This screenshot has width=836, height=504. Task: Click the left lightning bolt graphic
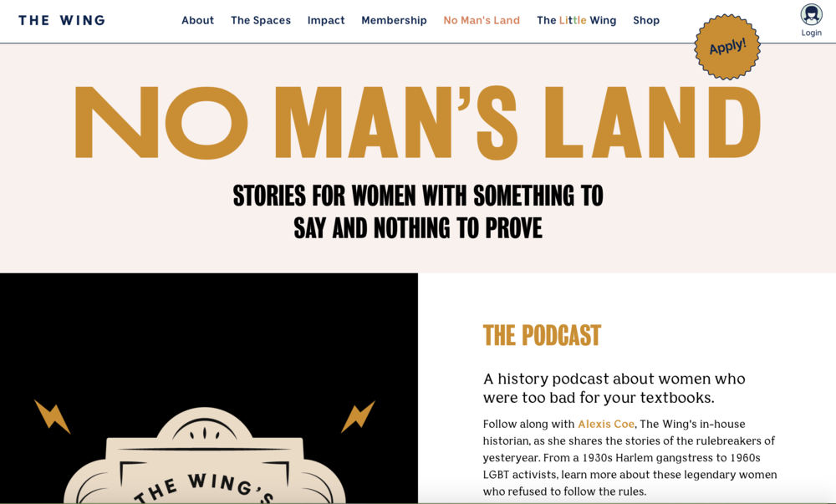[52, 416]
